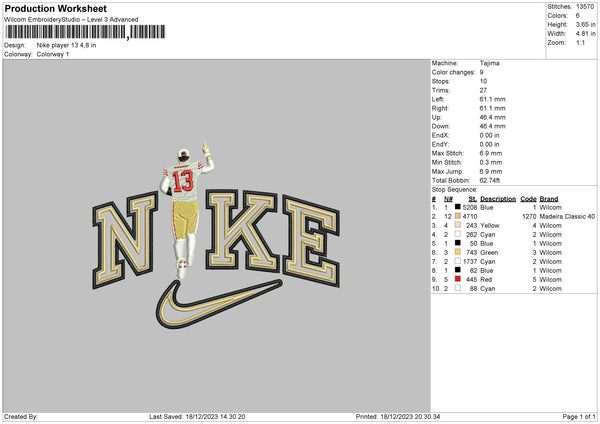
Task: Click the Left value '61.1 mm'
Action: pos(492,99)
